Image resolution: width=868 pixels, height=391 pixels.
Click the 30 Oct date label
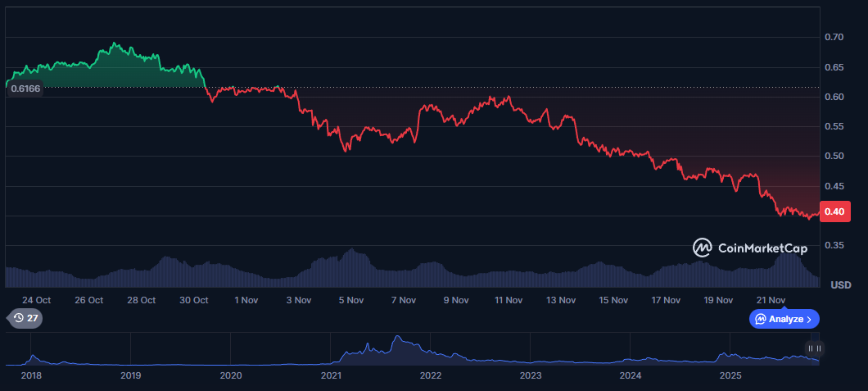pos(194,300)
